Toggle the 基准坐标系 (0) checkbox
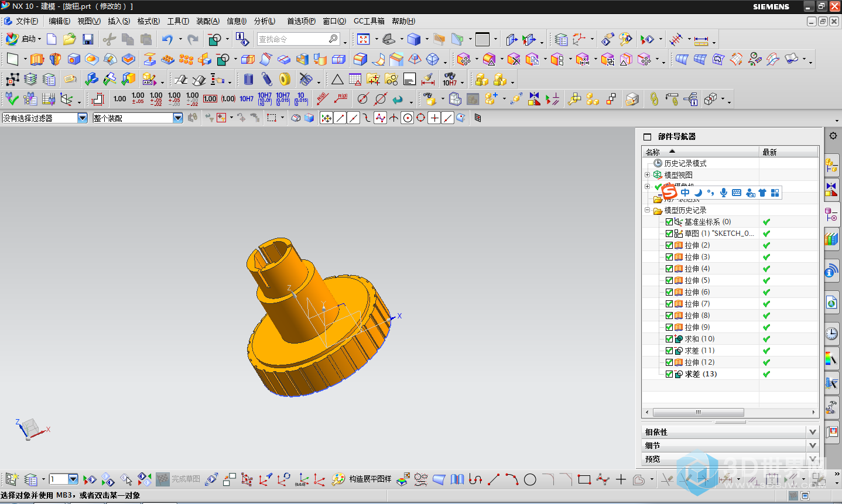Screen dimensions: 842x504 click(669, 222)
